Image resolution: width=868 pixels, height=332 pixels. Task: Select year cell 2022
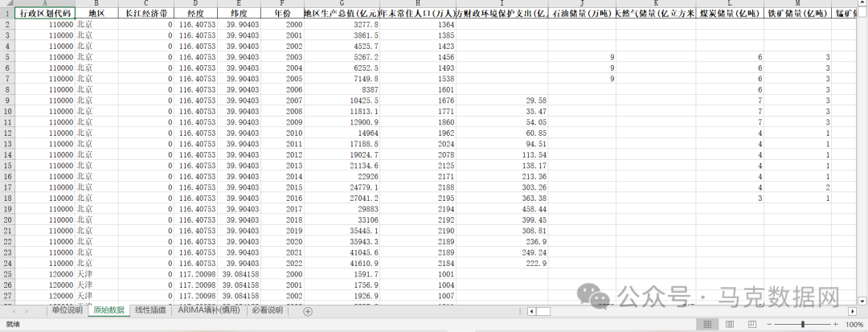(282, 264)
